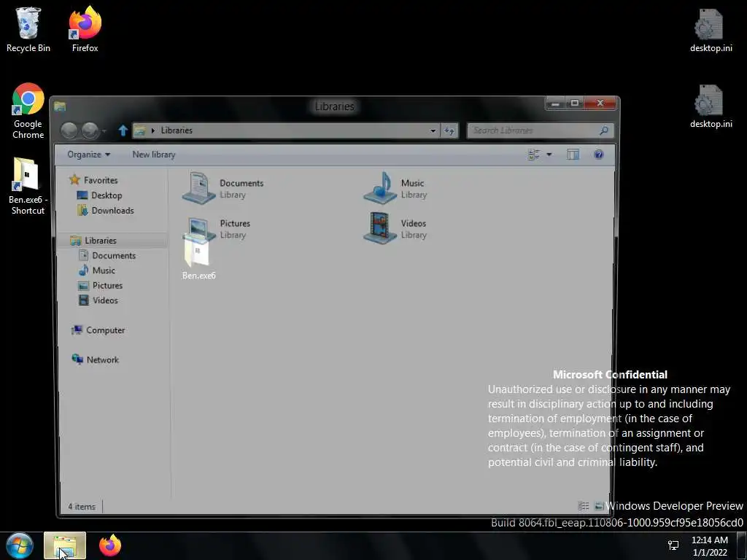This screenshot has width=747, height=560.
Task: Select the Google Chrome desktop shortcut
Action: click(28, 111)
